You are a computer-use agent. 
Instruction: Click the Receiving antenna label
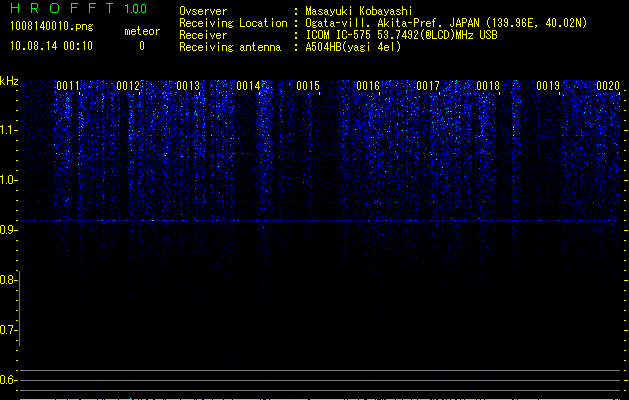(x=230, y=47)
